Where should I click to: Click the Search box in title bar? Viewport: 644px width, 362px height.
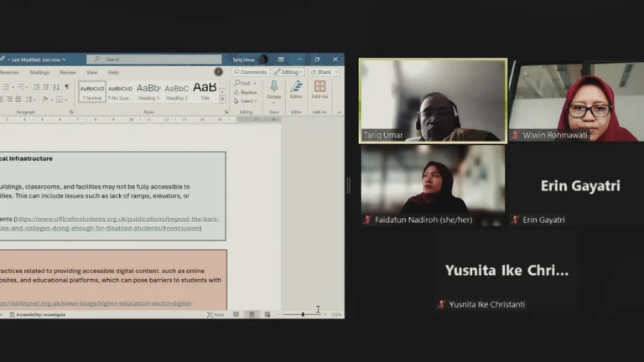pyautogui.click(x=155, y=59)
